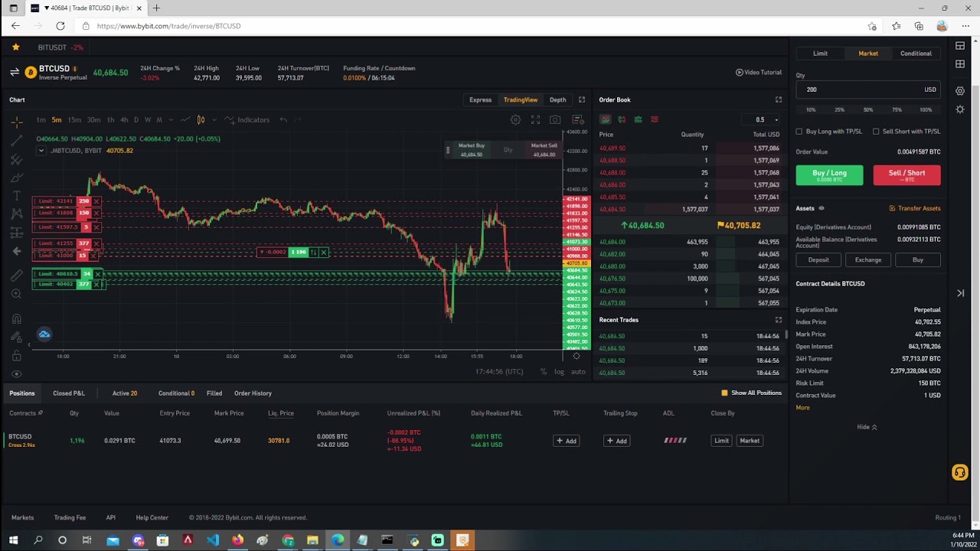Image resolution: width=980 pixels, height=551 pixels.
Task: Switch to the Express chart tab
Action: 480,99
